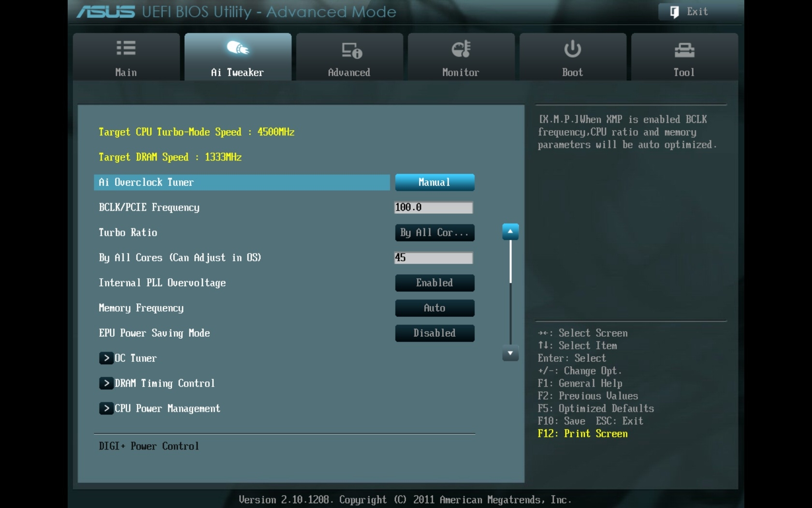812x508 pixels.
Task: Click the Select Screen key hint
Action: [x=583, y=333]
